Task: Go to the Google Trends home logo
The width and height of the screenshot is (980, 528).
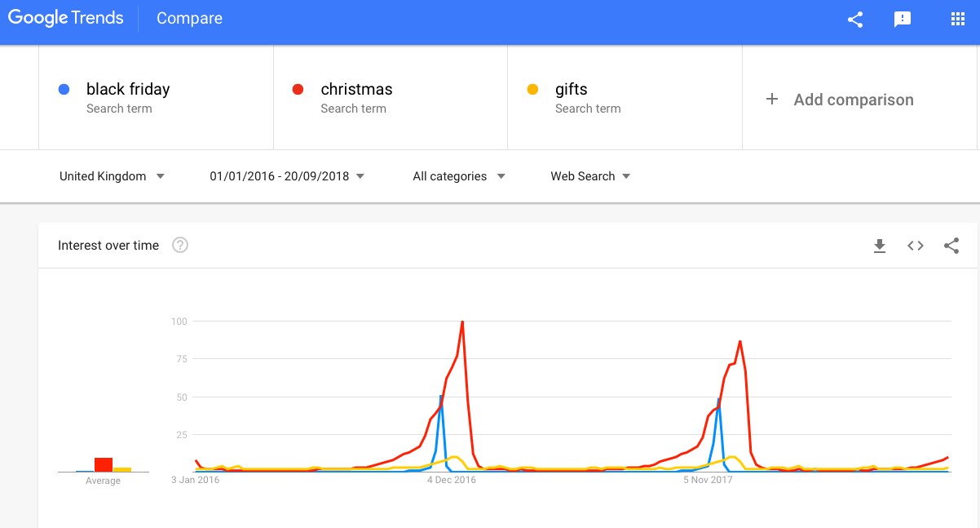Action: pyautogui.click(x=65, y=18)
